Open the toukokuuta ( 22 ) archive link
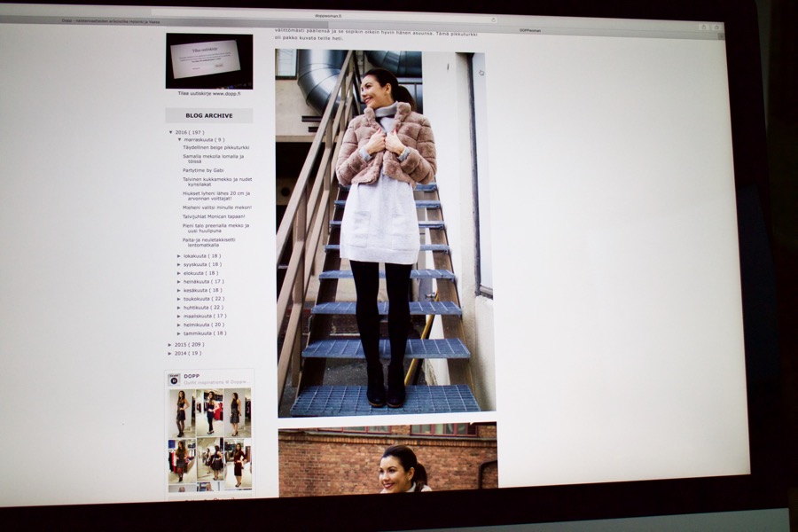Viewport: 798px width, 532px height. tap(204, 300)
